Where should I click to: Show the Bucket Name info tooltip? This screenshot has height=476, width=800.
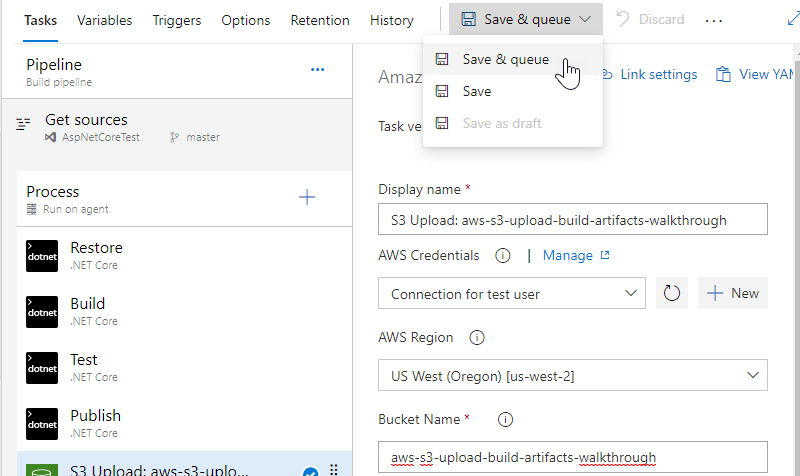coord(505,419)
